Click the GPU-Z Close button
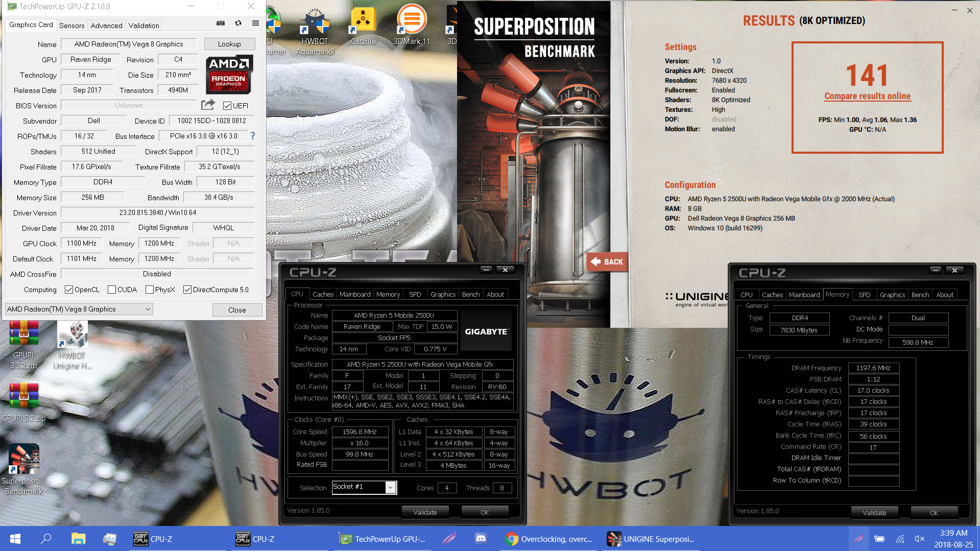This screenshot has height=551, width=980. 237,310
